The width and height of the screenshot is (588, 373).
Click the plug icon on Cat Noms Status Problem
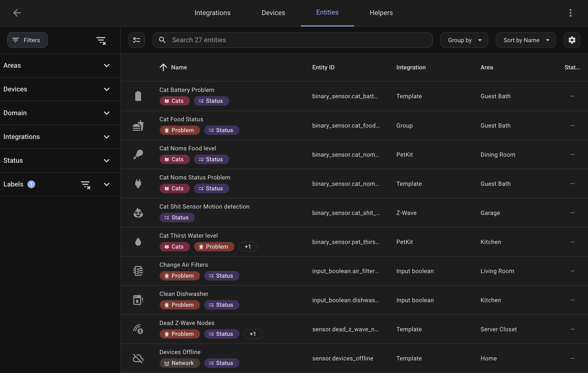pyautogui.click(x=138, y=183)
